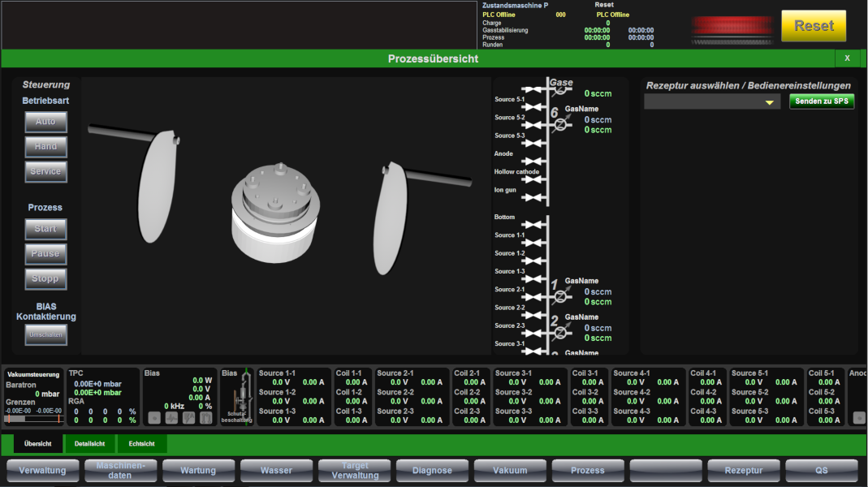Click the Anode valve icon
This screenshot has width=868, height=487.
[x=532, y=162]
